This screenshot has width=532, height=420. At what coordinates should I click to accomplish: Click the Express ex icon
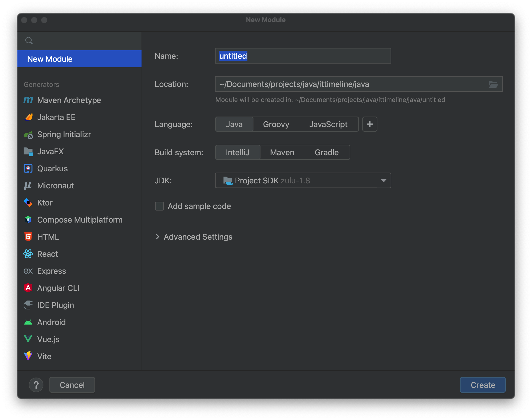click(x=28, y=271)
